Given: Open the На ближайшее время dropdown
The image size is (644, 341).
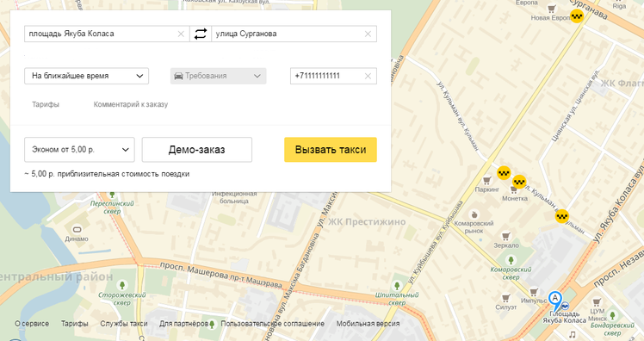Looking at the screenshot, I should click(x=87, y=76).
